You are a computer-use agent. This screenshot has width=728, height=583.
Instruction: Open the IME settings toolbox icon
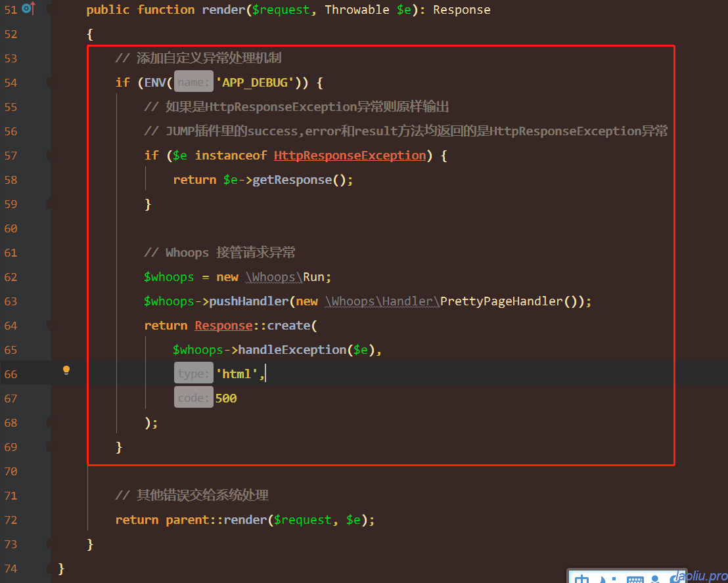(676, 579)
